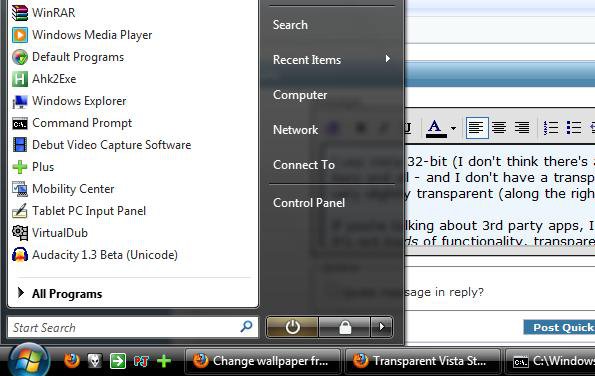Insert an ordered numbered list
Viewport: 595px width, 376px height.
tap(551, 128)
